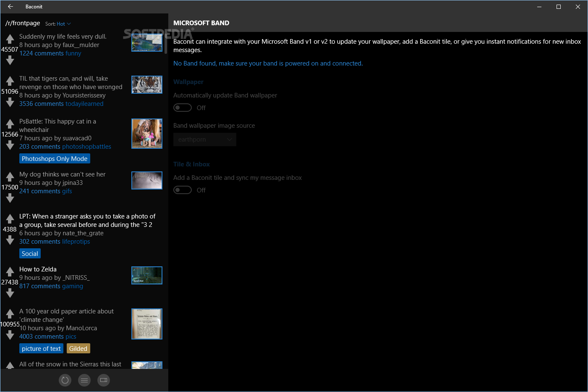Image resolution: width=588 pixels, height=392 pixels.
Task: Open the dog gif thumbnail
Action: (x=147, y=180)
